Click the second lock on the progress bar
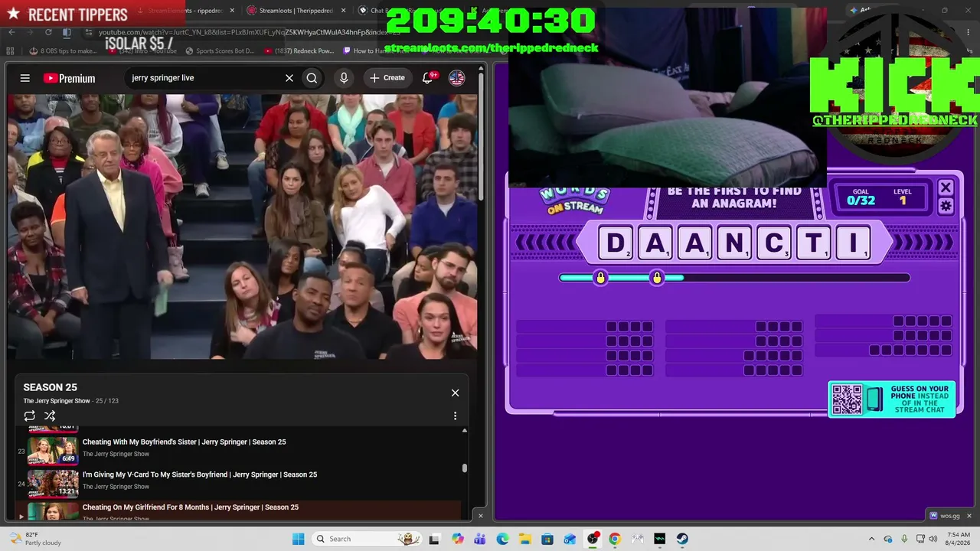This screenshot has height=551, width=980. (656, 278)
